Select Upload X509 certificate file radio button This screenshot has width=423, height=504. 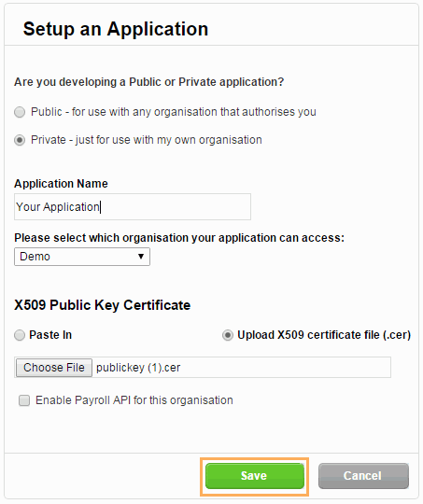tap(228, 335)
